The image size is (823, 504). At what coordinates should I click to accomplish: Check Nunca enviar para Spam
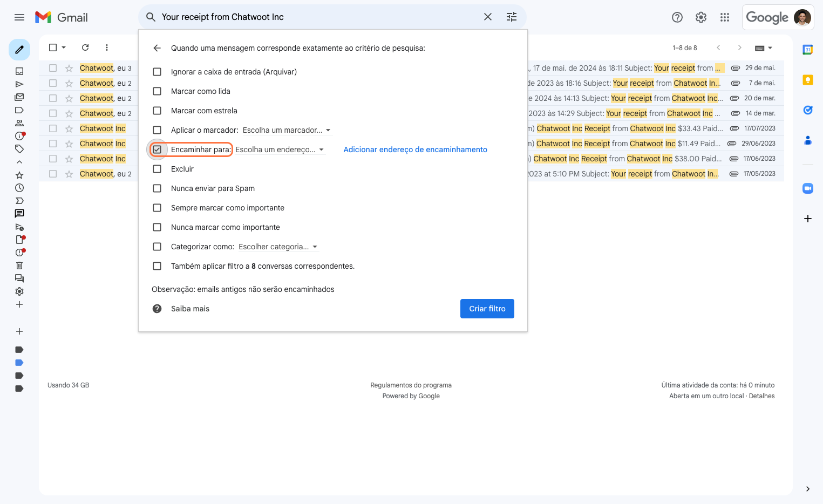[157, 188]
